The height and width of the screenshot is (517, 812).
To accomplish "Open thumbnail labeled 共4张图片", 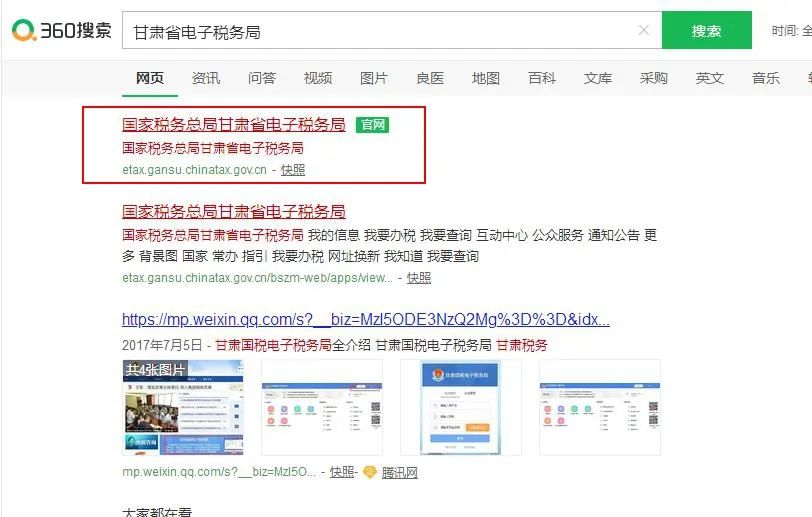I will tap(183, 408).
